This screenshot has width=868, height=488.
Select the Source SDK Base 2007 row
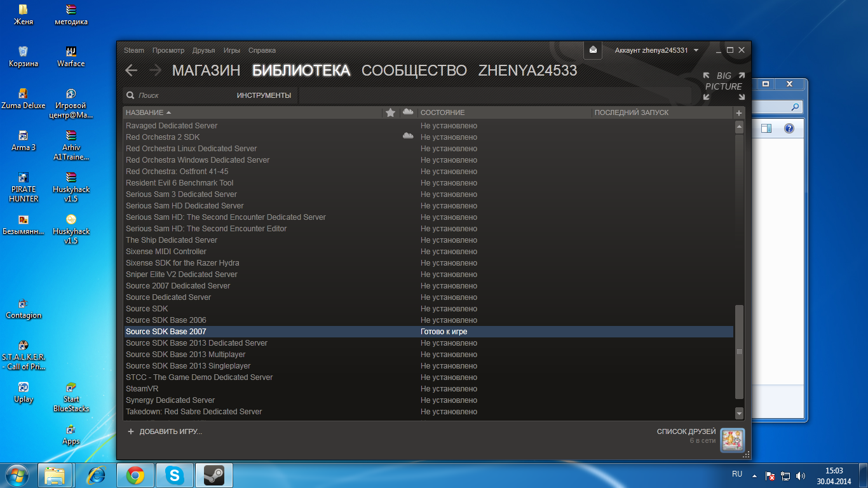click(x=428, y=332)
